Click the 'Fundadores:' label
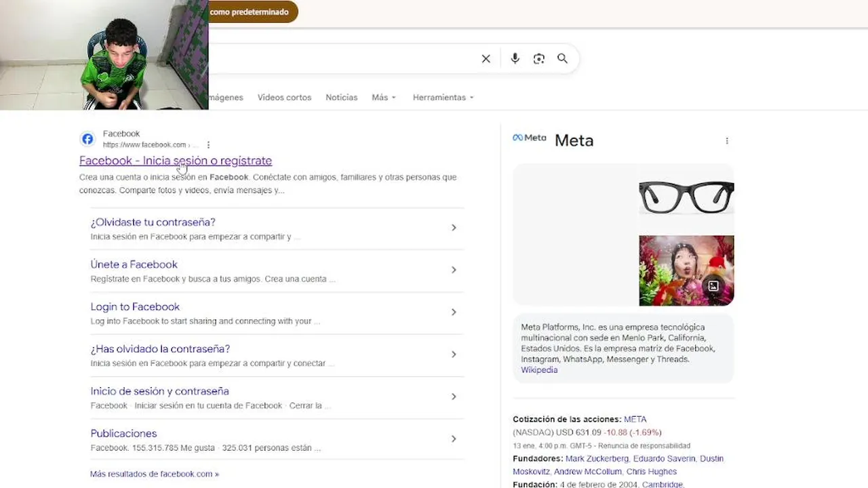Image resolution: width=868 pixels, height=488 pixels. coord(538,459)
